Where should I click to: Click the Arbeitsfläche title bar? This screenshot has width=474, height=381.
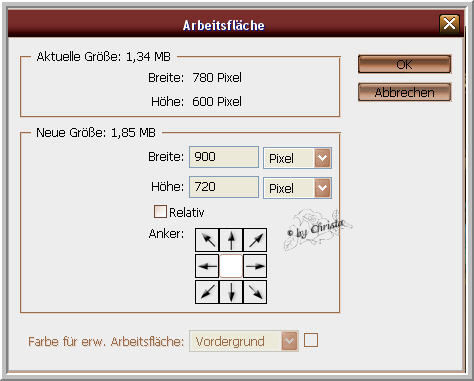pos(223,24)
